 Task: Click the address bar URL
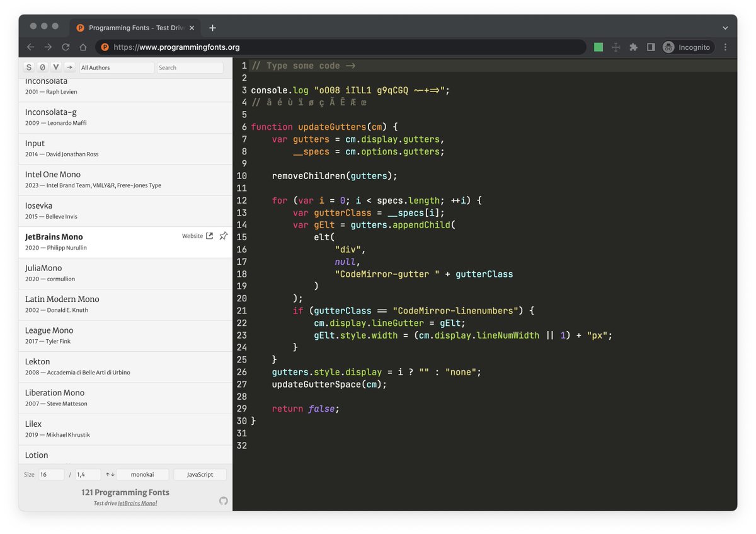coord(176,47)
